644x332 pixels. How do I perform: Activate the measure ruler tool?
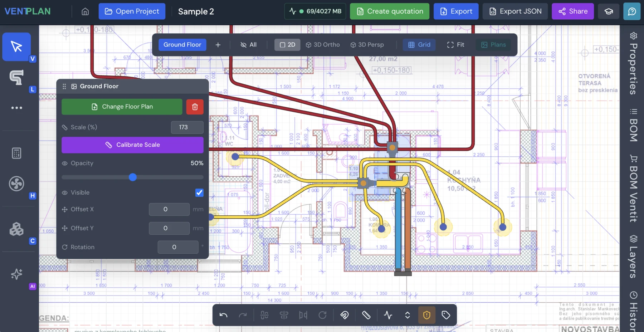pos(366,315)
